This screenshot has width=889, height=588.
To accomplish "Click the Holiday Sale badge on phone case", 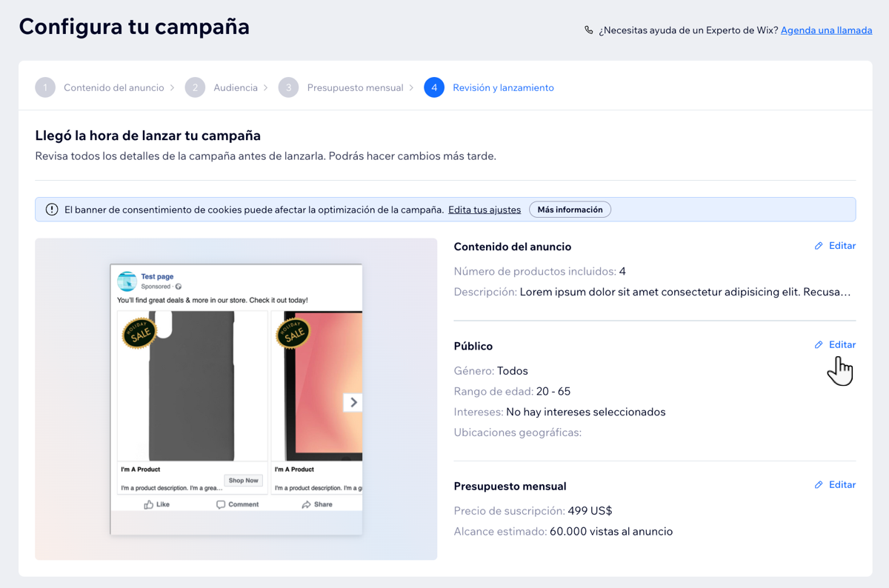I will coord(139,333).
